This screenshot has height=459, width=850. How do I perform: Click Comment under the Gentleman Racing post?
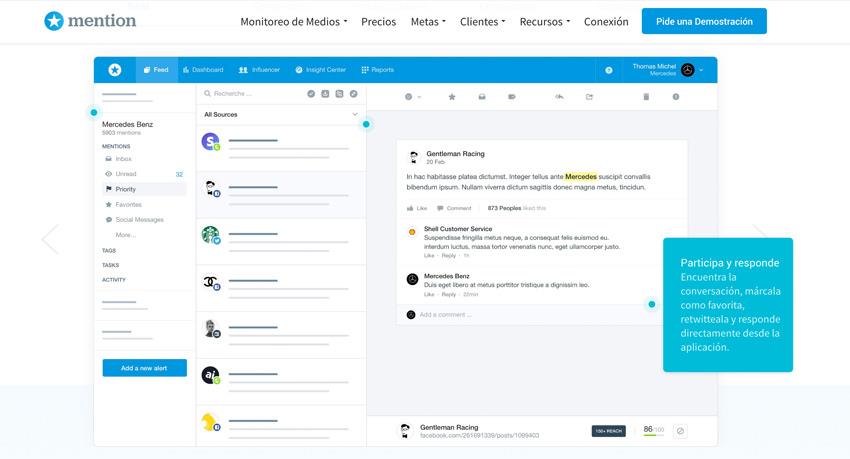[x=454, y=208]
